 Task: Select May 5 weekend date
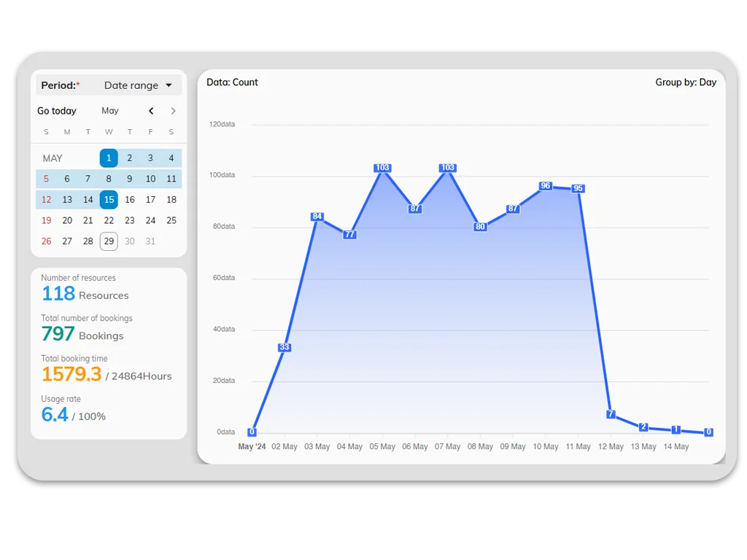coord(46,179)
